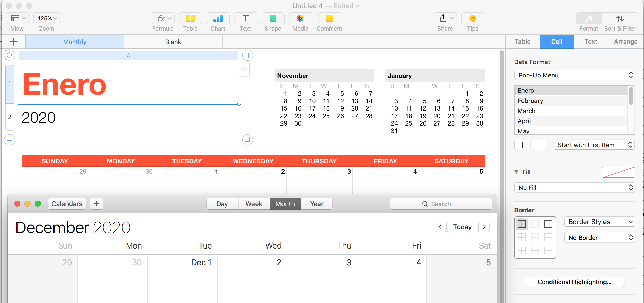Click the Today button in Calendar
The height and width of the screenshot is (303, 644).
click(462, 227)
